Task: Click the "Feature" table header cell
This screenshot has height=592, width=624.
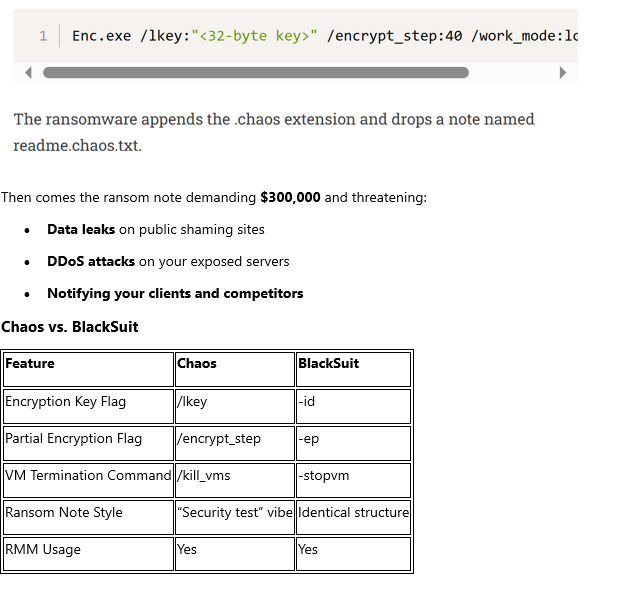Action: [x=88, y=369]
